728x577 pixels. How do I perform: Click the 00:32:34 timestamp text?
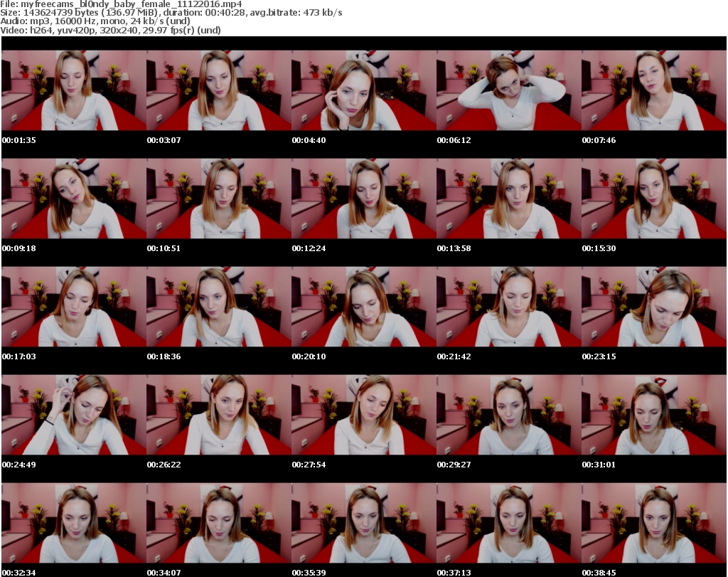18,572
